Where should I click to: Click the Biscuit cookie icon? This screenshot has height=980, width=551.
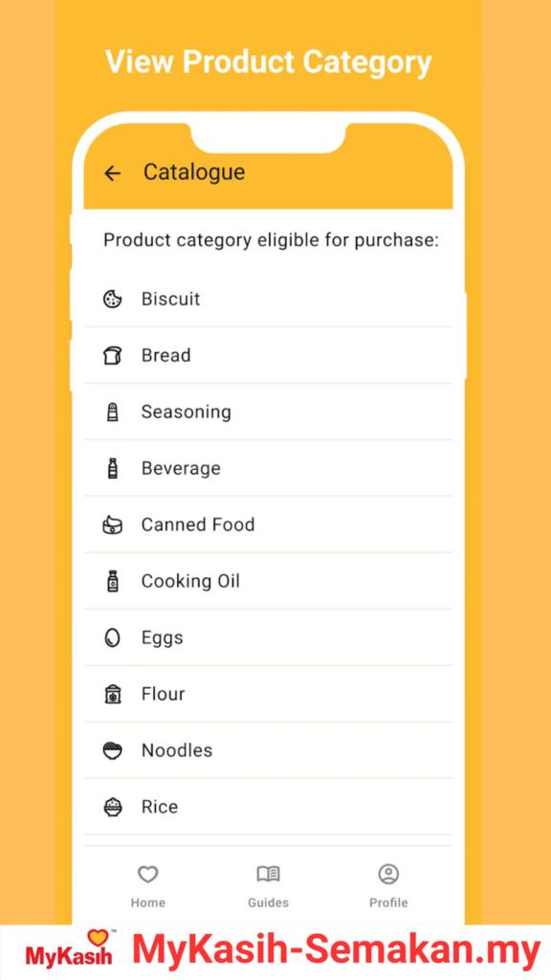[x=113, y=299]
